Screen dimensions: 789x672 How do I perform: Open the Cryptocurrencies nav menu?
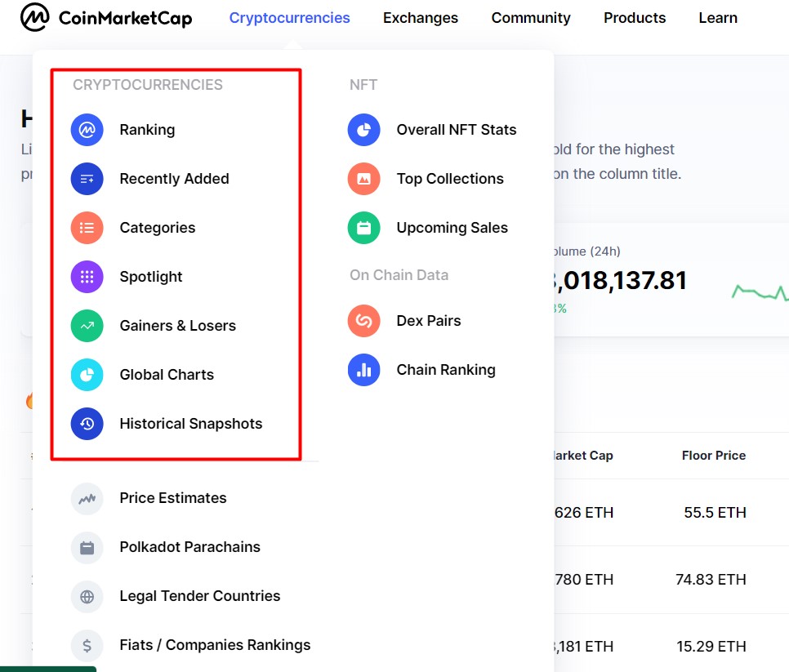289,18
